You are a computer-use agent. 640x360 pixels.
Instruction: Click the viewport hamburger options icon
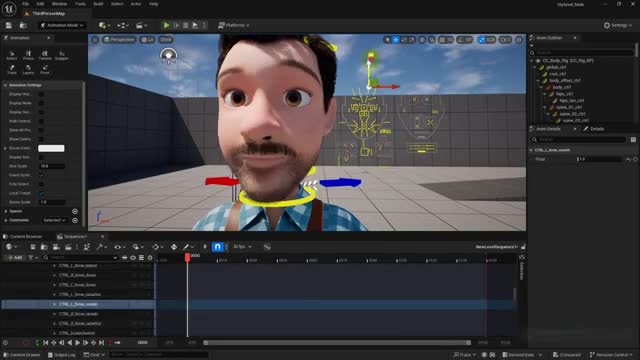(95, 40)
